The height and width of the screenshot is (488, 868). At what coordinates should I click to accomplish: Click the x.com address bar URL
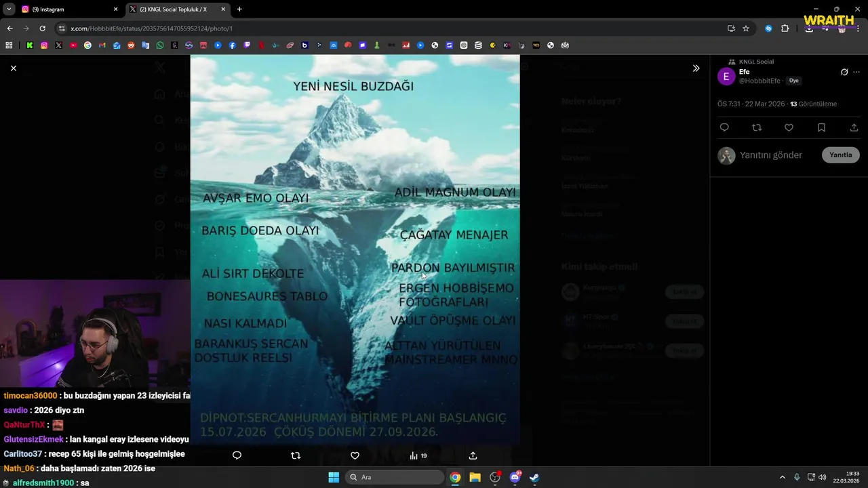click(x=151, y=28)
